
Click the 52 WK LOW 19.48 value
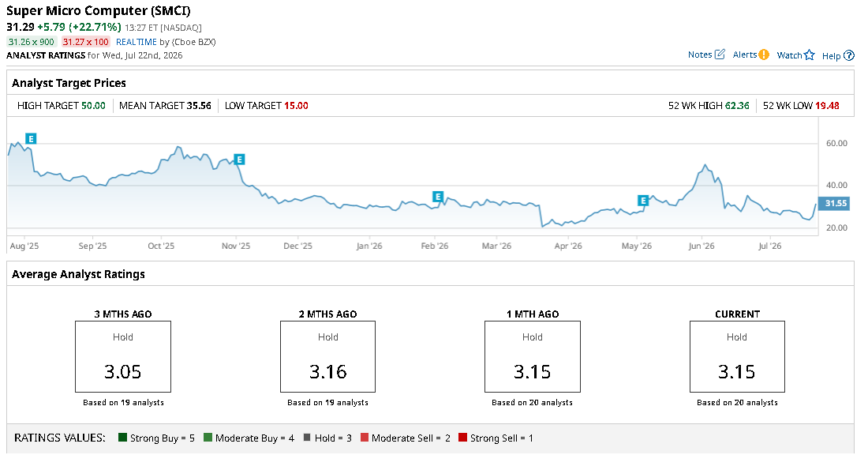(x=827, y=105)
